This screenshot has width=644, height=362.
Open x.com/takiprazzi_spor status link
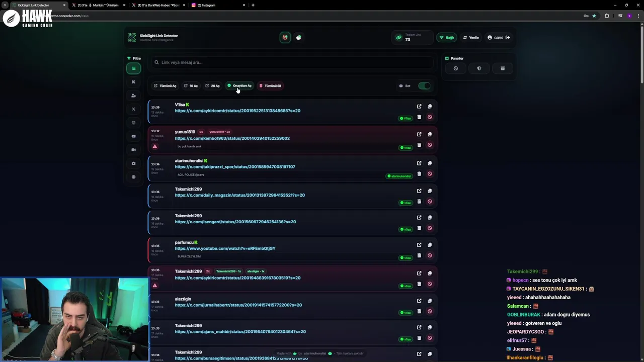tap(235, 167)
